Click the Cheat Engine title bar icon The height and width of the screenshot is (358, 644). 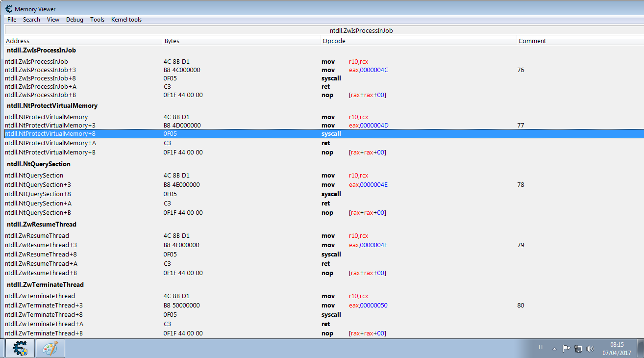click(x=8, y=9)
